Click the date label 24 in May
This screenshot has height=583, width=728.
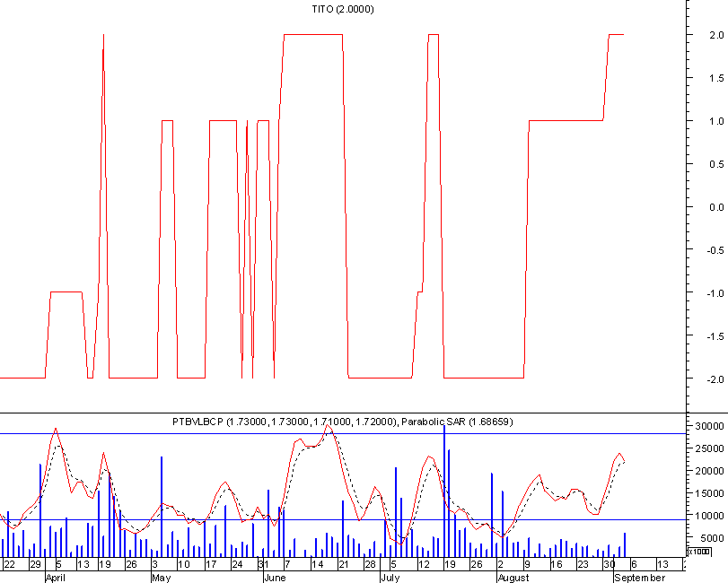(237, 564)
